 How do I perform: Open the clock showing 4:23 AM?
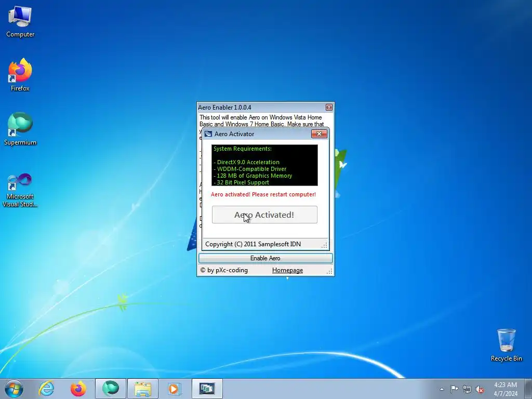(506, 389)
